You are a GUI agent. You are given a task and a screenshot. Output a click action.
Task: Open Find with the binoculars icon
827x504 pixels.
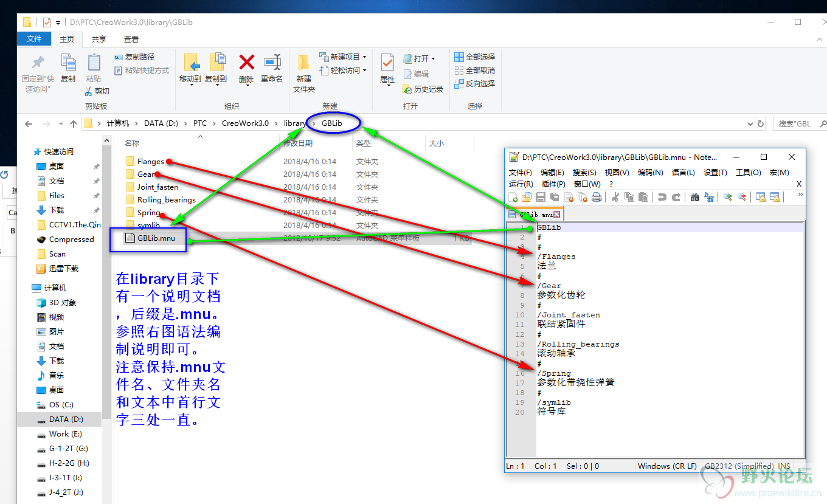pos(695,197)
